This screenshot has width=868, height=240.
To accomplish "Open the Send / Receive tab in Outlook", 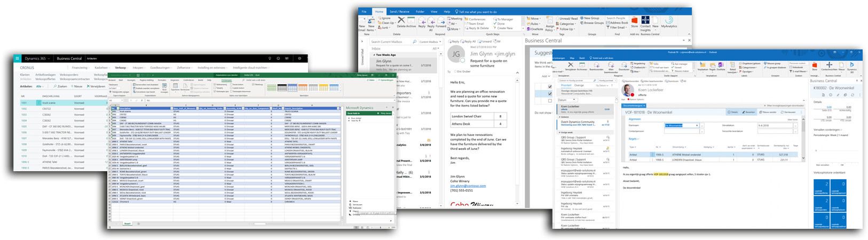I will [x=399, y=12].
